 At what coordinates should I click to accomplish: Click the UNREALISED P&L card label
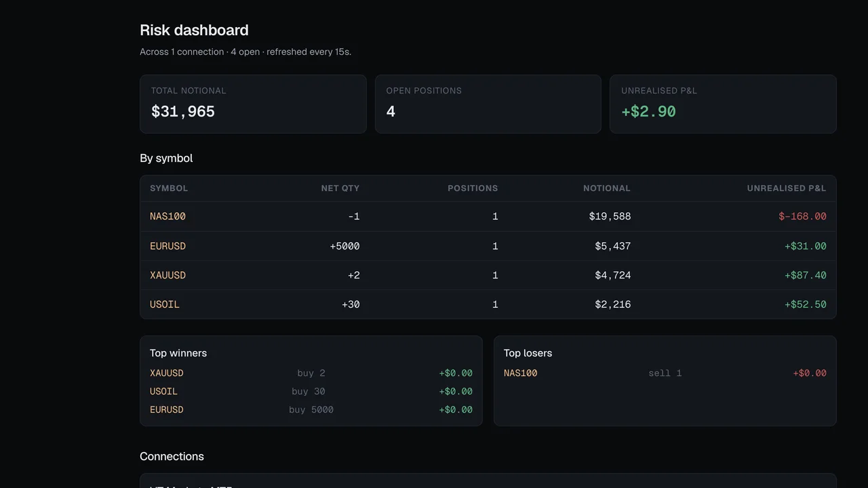659,90
